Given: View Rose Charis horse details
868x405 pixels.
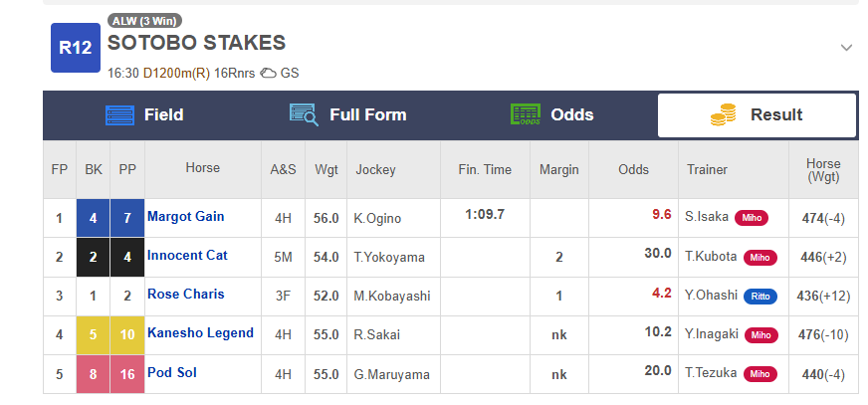Looking at the screenshot, I should click(185, 294).
